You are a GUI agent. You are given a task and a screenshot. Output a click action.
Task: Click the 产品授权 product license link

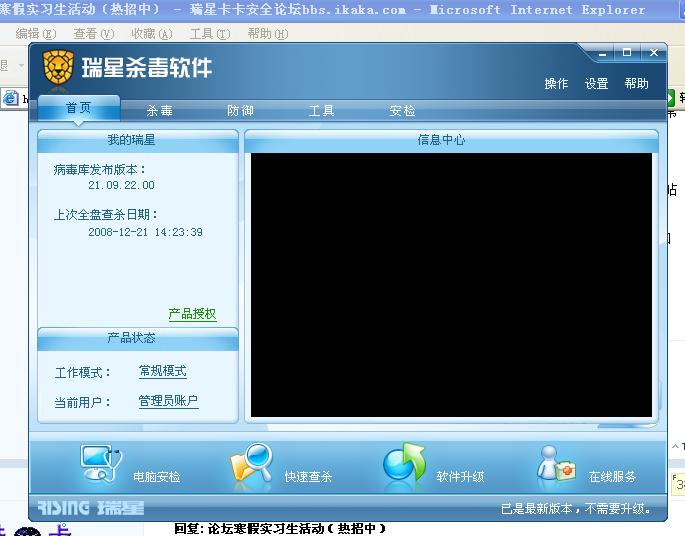pos(192,314)
